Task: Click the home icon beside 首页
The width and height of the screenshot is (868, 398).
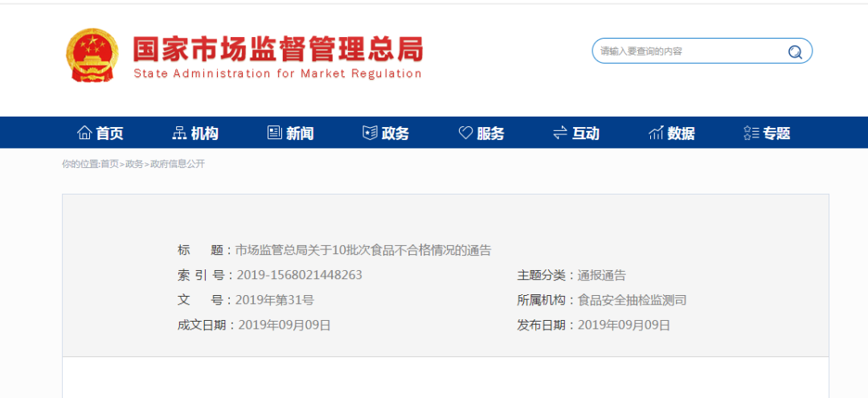Action: [84, 133]
